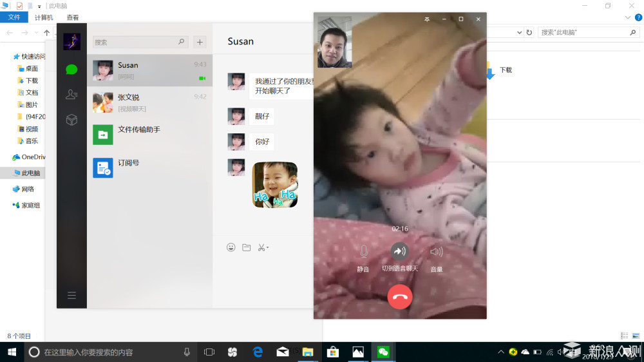644x362 pixels.
Task: Open Quick Access Toolbar customize dropdown
Action: tap(39, 6)
